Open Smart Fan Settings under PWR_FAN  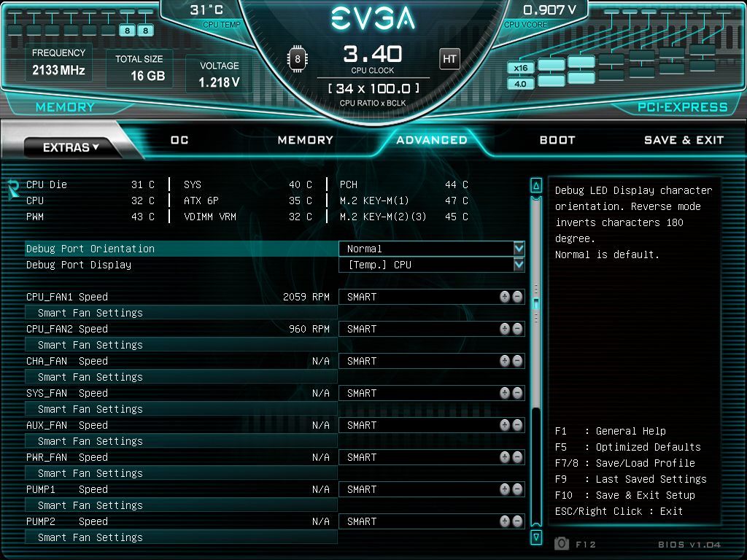[181, 473]
